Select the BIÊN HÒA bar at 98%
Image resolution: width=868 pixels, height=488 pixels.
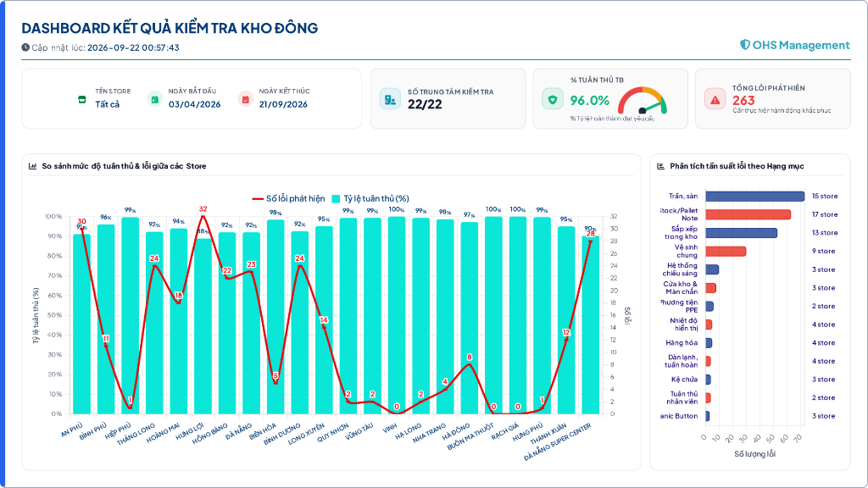click(275, 317)
